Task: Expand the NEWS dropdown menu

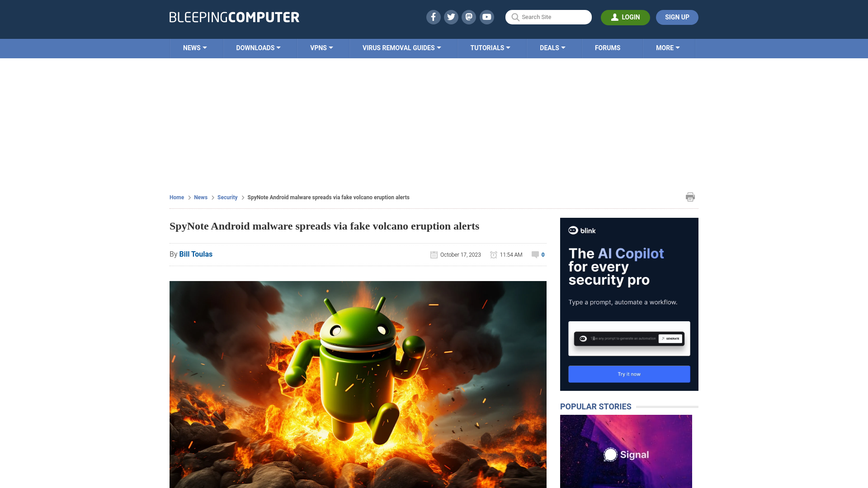Action: coord(195,47)
